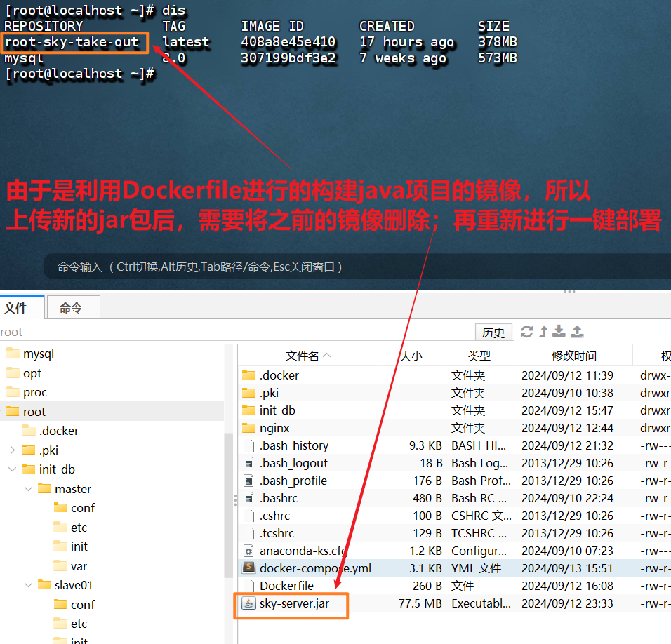Screen dimensions: 671x644
Task: Click the refresh file list icon
Action: click(526, 332)
